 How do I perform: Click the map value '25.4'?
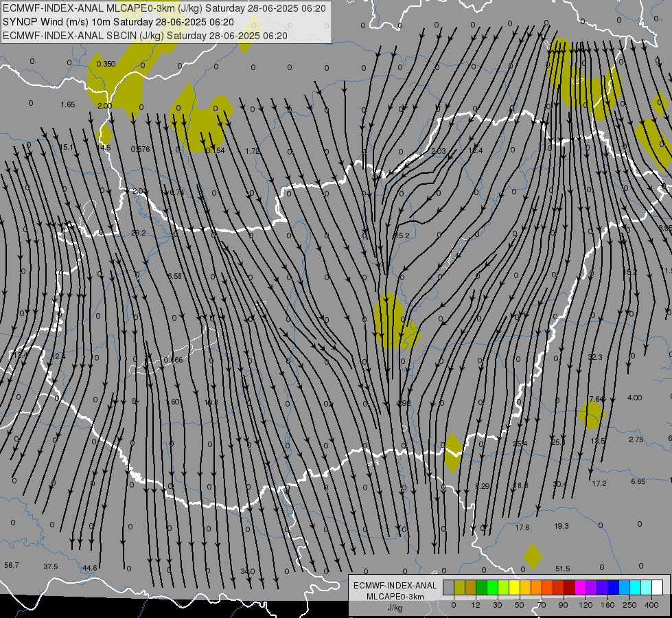520,444
